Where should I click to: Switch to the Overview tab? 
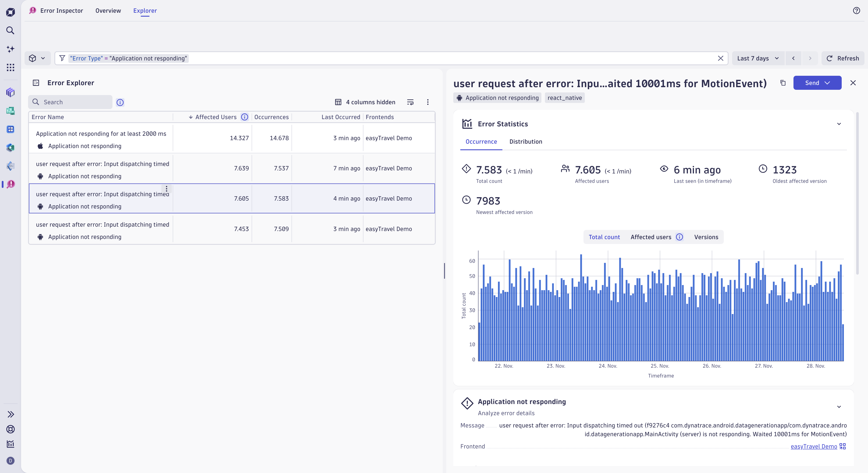pos(108,11)
